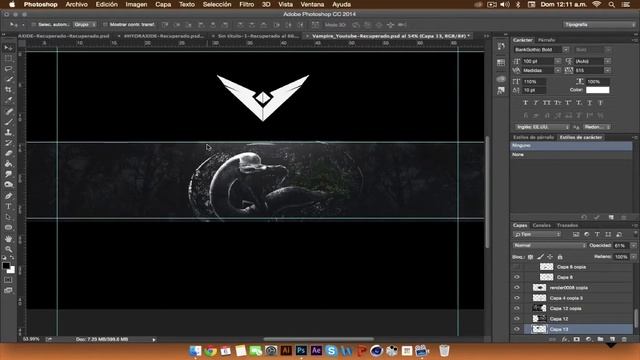Screen dimensions: 640x360
Task: Toggle Selec. autom. checkbox
Action: 33,24
